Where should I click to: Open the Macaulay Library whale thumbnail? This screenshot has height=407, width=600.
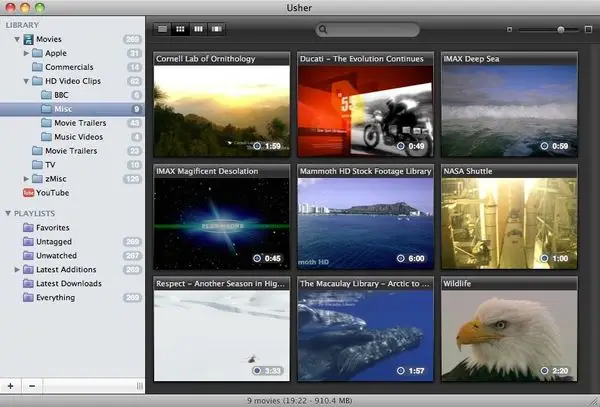click(x=365, y=336)
